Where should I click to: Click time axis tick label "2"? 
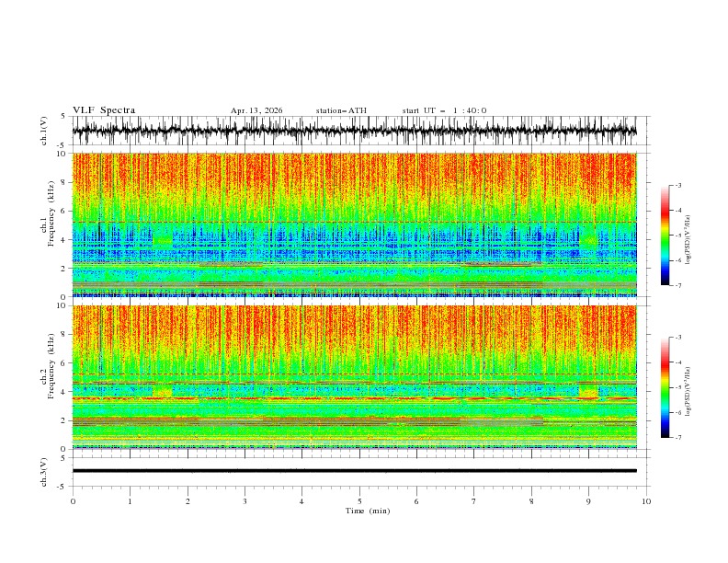tap(188, 501)
